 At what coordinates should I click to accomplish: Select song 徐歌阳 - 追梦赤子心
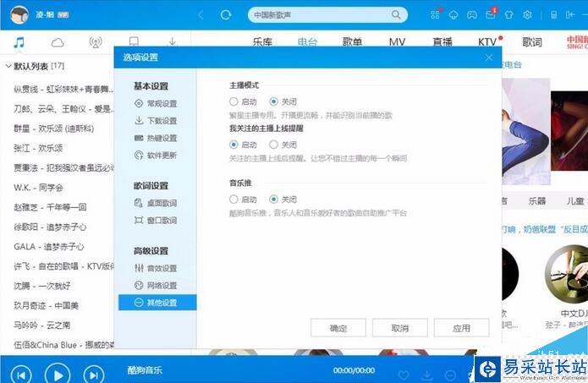[x=50, y=227]
